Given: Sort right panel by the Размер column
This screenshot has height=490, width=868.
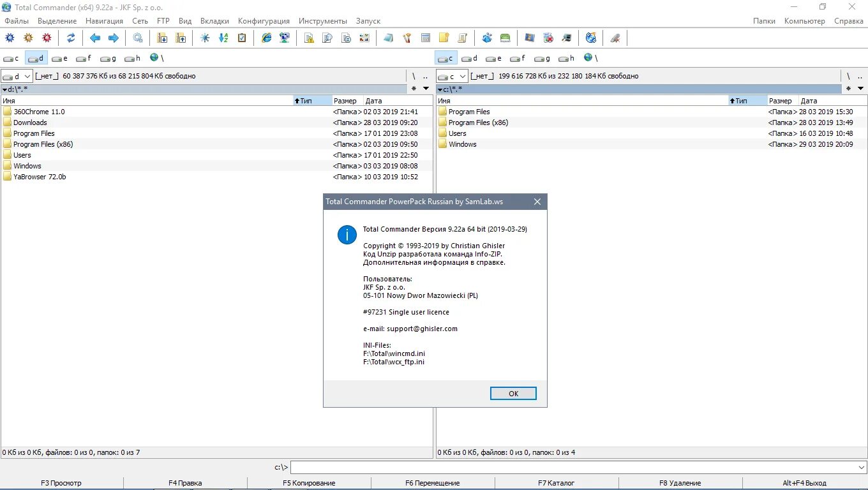Looking at the screenshot, I should tap(782, 101).
